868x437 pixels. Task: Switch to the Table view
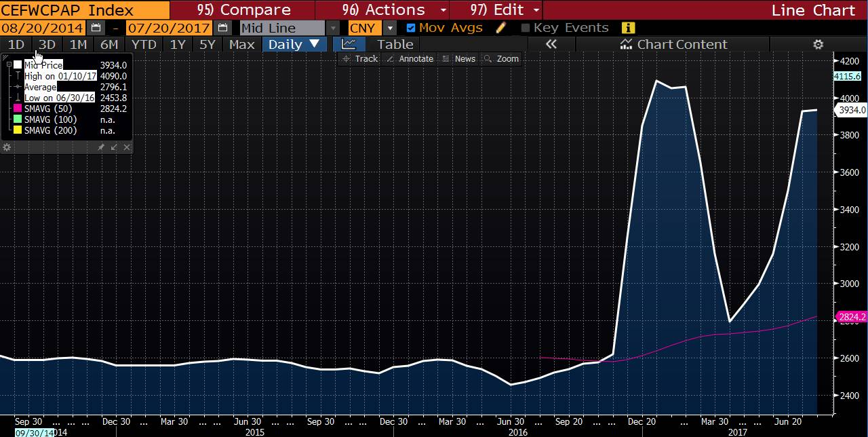click(395, 44)
